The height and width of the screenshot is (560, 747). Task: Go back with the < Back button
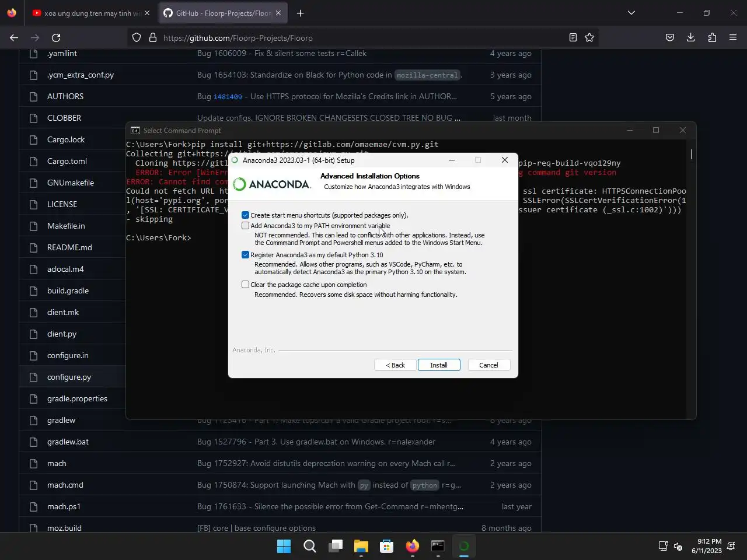click(395, 365)
